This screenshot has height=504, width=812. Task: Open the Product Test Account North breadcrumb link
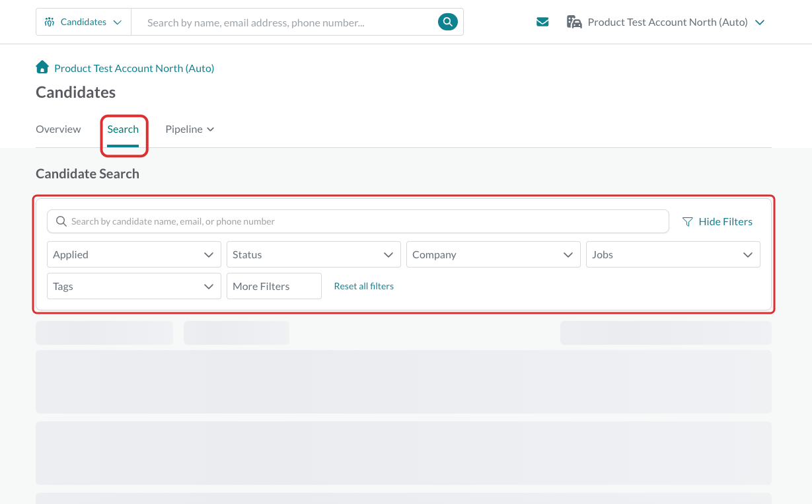[134, 68]
